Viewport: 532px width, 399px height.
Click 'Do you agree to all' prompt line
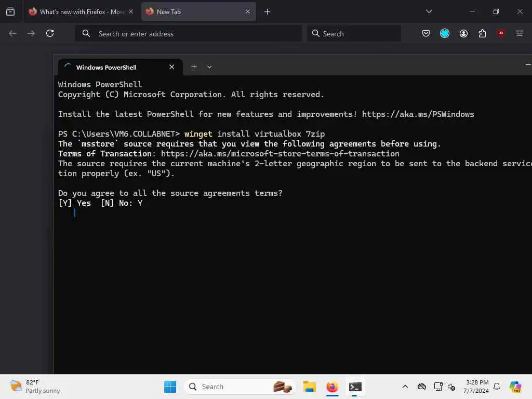[x=170, y=193]
